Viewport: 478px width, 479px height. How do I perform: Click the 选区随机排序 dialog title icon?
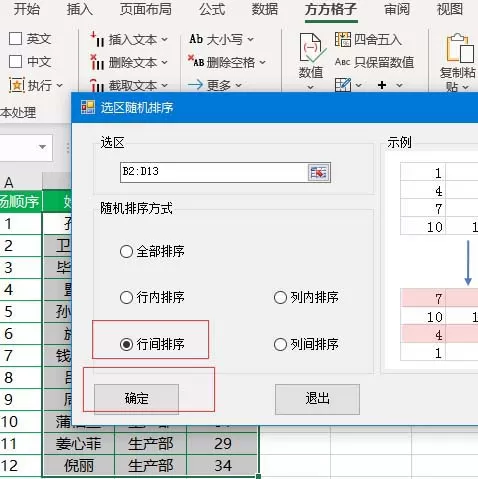click(88, 107)
